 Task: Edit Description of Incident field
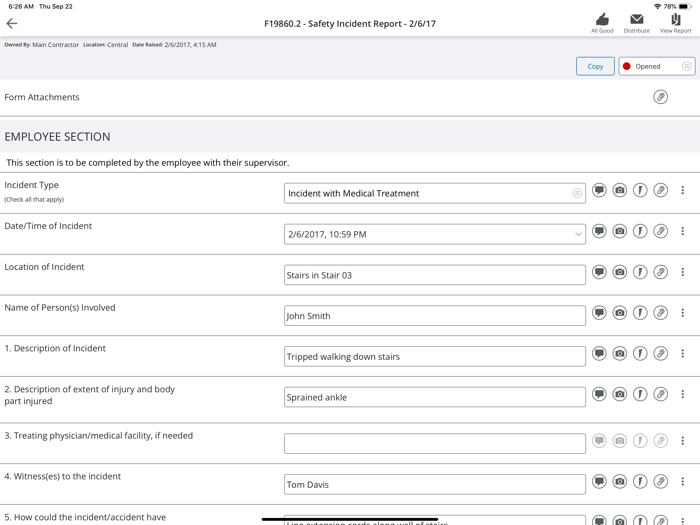(x=434, y=356)
